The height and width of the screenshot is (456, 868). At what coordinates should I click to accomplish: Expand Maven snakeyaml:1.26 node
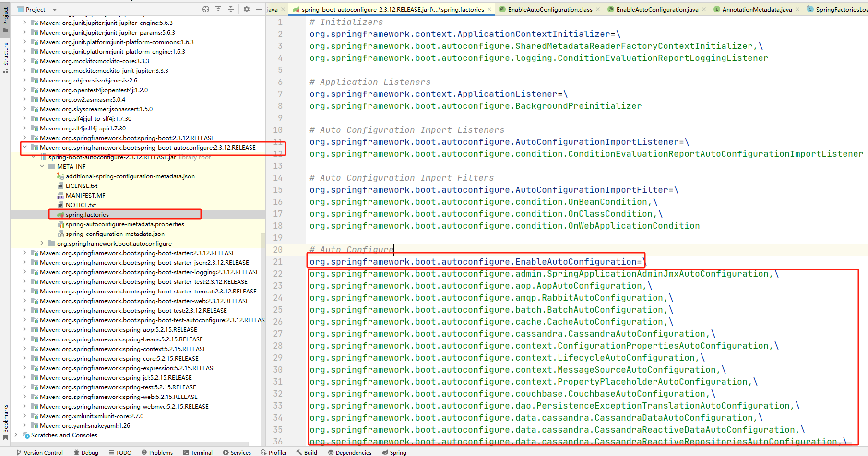click(24, 425)
